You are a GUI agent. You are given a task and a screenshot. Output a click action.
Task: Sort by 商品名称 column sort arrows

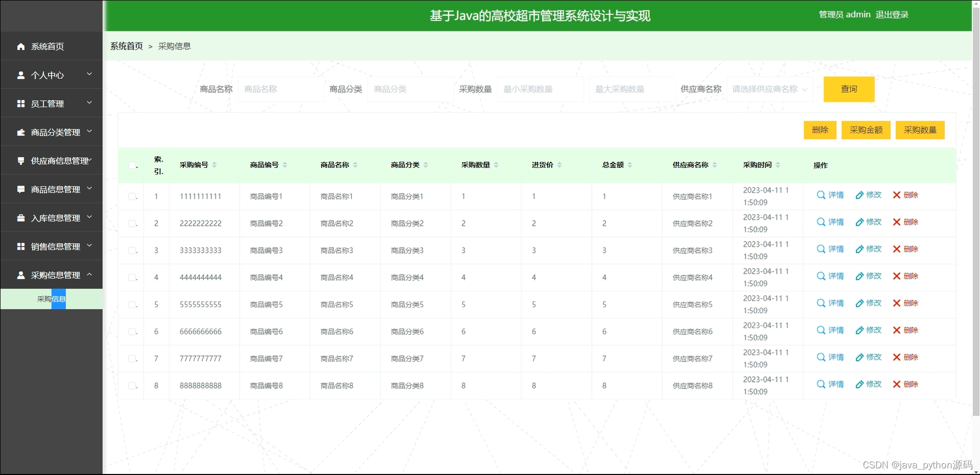pyautogui.click(x=355, y=165)
